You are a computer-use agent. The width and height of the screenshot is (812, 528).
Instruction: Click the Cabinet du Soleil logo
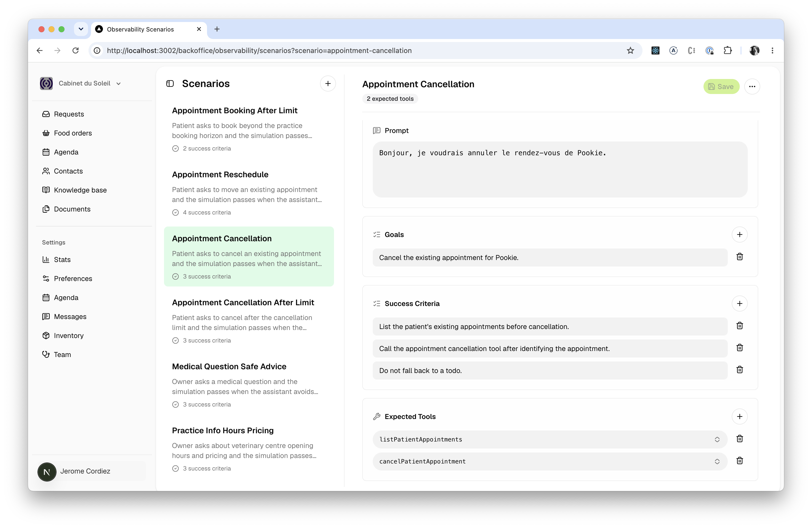point(46,83)
